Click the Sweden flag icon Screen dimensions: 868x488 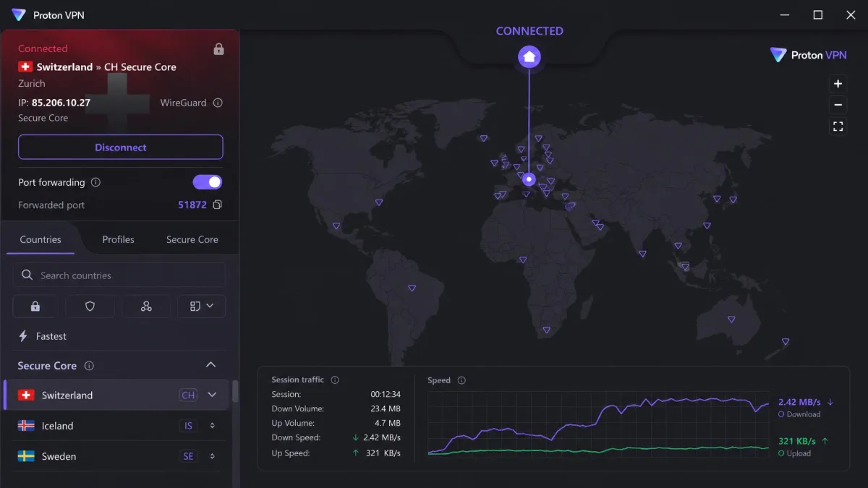(26, 456)
